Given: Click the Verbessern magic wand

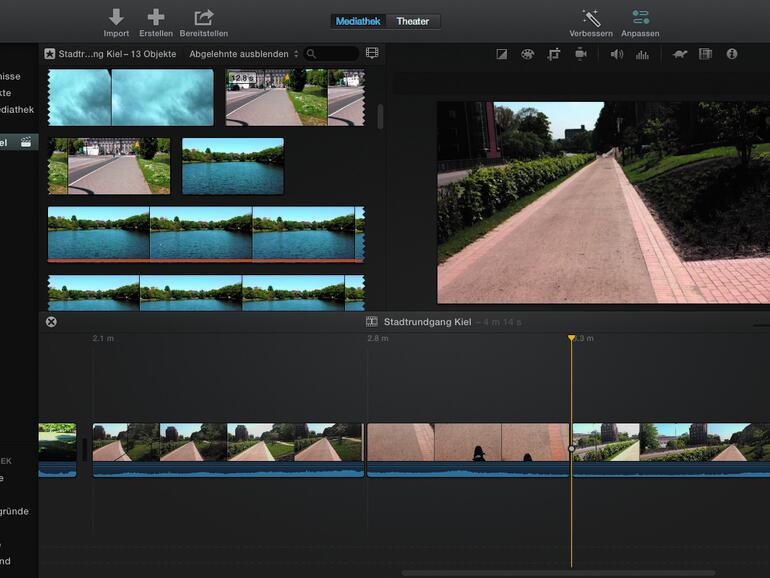Looking at the screenshot, I should pyautogui.click(x=591, y=17).
